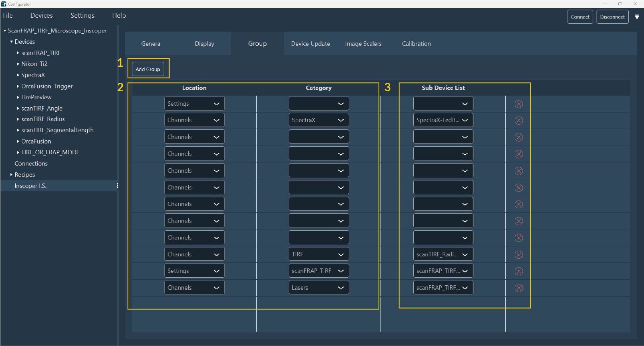Screen dimensions: 644x346
Task: Switch to the Calibration tab
Action: (416, 44)
